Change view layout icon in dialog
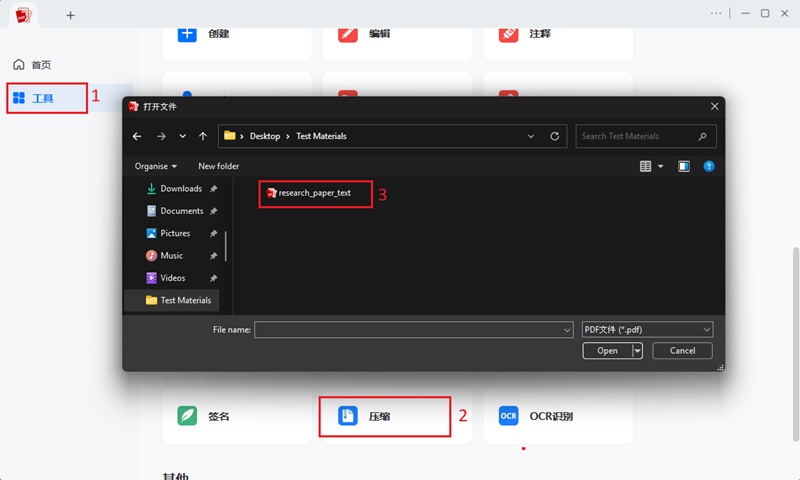Viewport: 800px width, 480px height. (x=645, y=166)
